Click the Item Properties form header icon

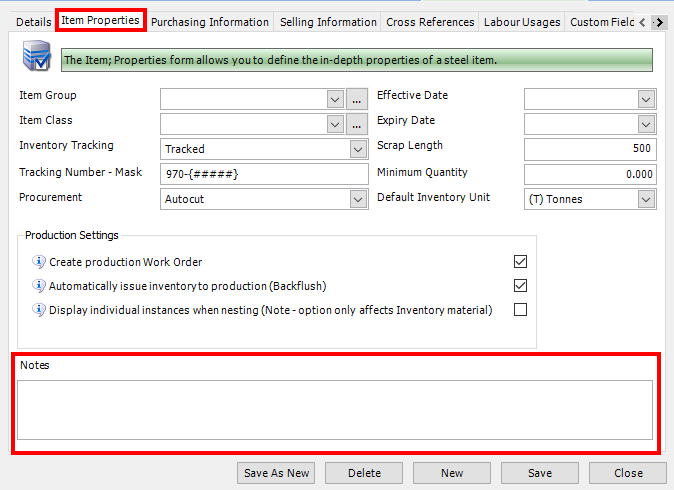(x=37, y=59)
